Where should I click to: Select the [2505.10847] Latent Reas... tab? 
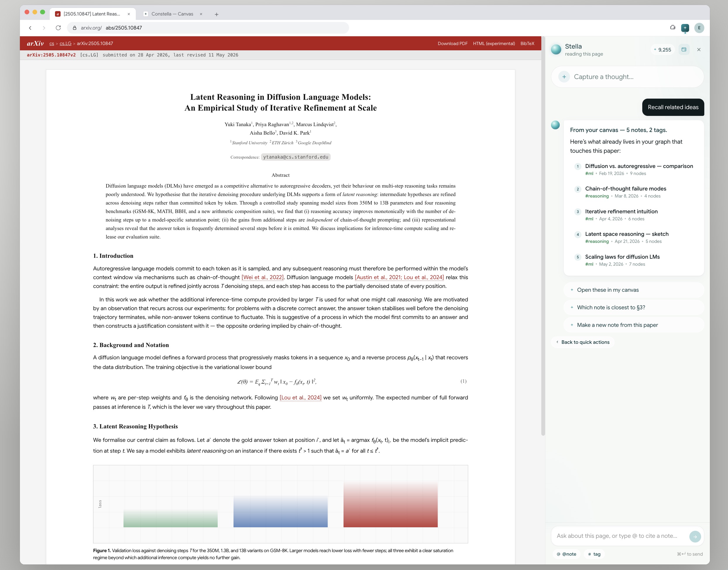[x=92, y=14]
